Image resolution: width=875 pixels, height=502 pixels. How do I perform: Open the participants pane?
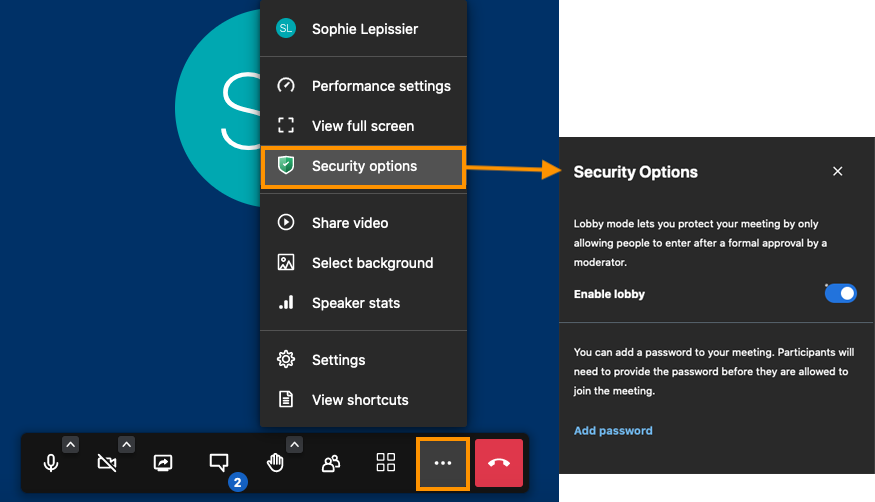(x=331, y=463)
